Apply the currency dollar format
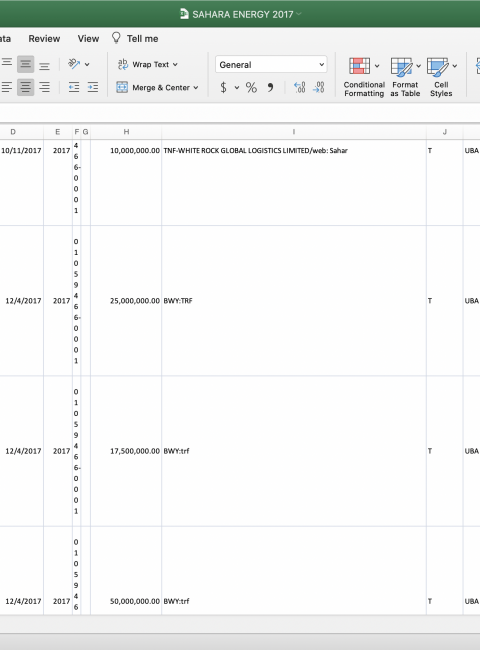Screen dimensions: 480x650 223,87
